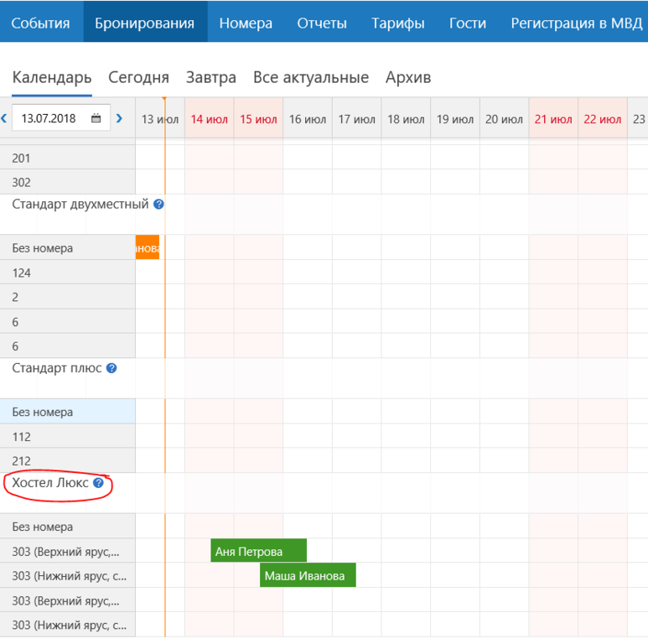Select the 21 июл column header

(553, 120)
